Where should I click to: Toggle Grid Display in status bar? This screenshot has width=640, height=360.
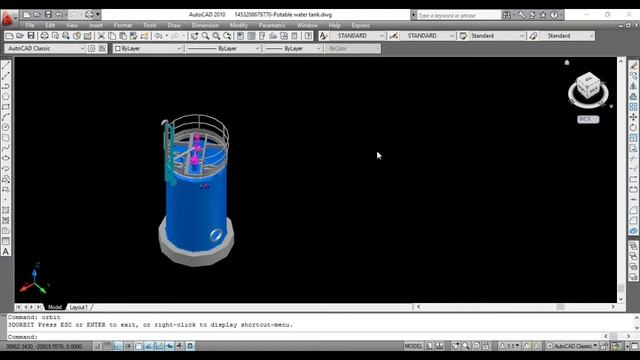point(107,346)
